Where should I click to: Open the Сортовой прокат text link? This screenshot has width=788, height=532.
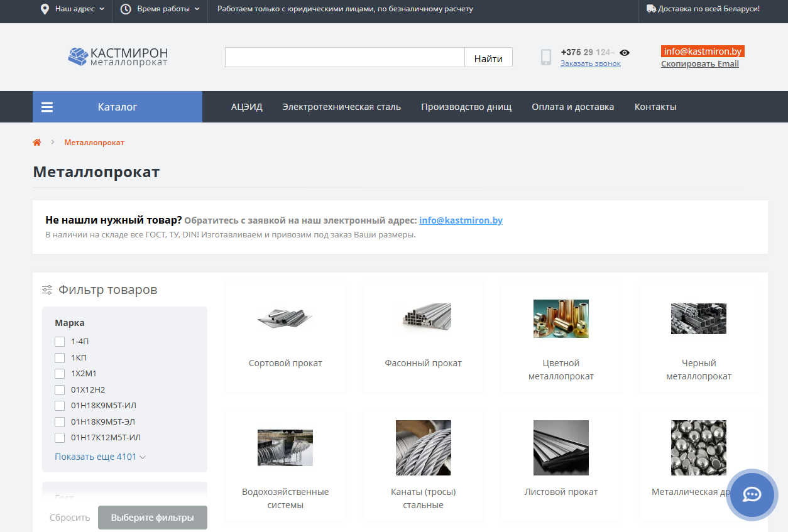point(285,363)
